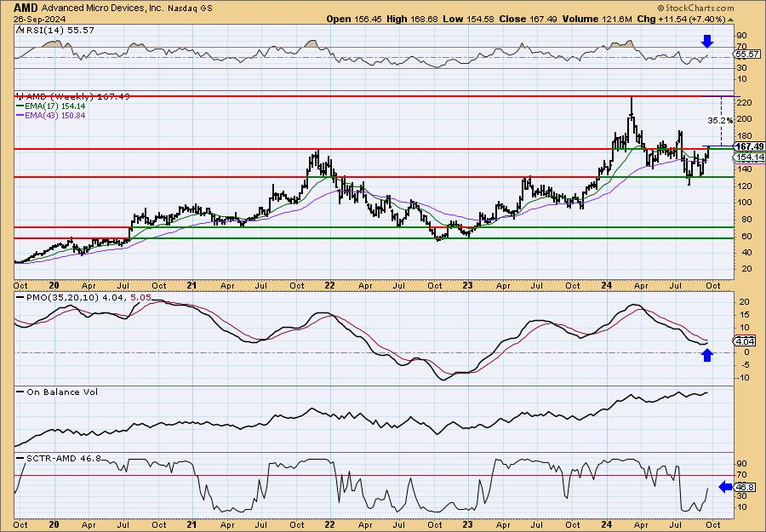Click the On Balance Vol panel label
766x532 pixels.
click(x=57, y=392)
